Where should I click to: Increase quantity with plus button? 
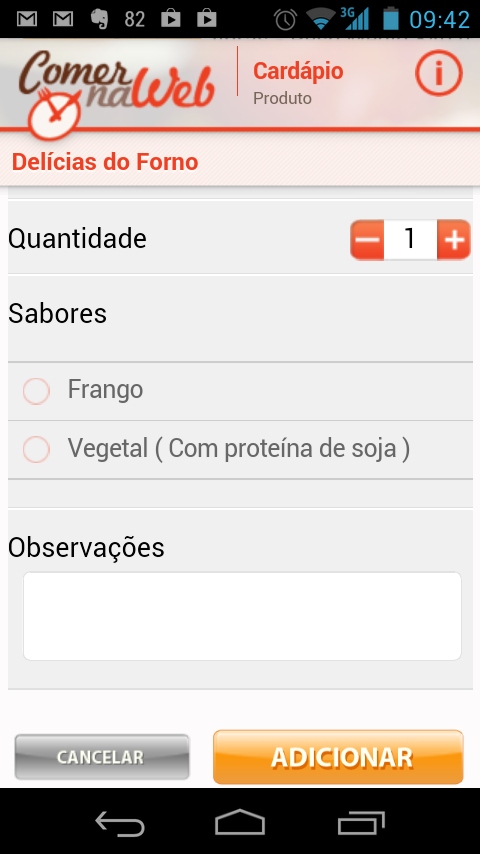click(453, 239)
